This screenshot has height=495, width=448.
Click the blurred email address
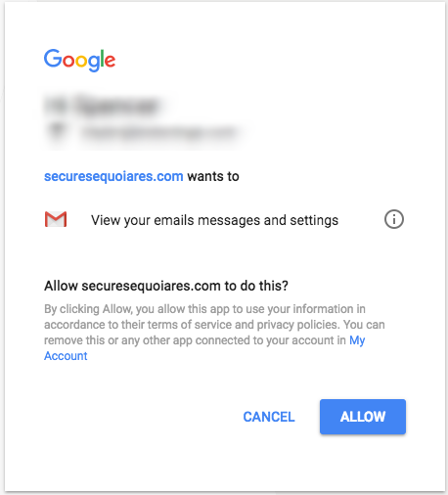158,132
